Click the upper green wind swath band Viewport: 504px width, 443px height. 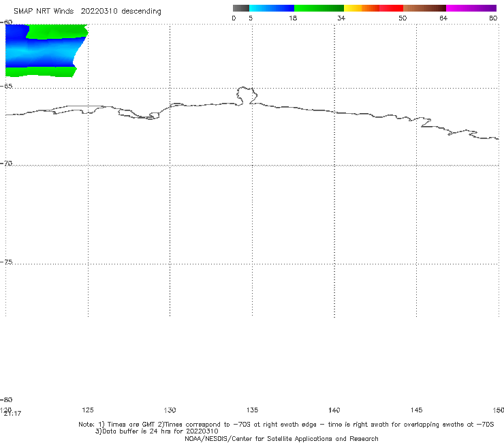pyautogui.click(x=58, y=31)
